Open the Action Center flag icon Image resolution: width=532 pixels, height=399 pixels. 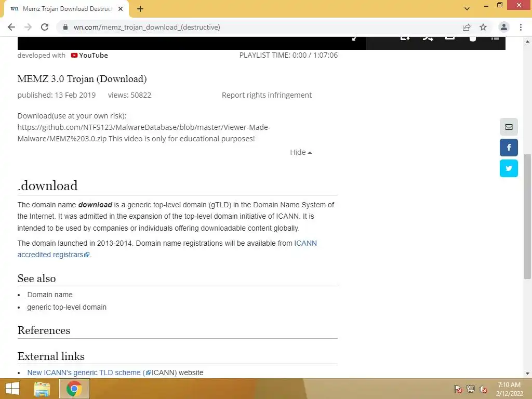(458, 389)
